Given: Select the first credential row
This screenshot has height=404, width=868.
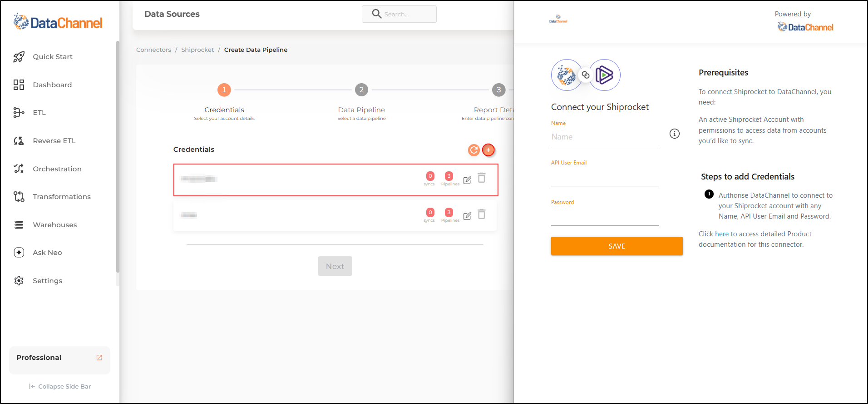Looking at the screenshot, I should tap(336, 180).
